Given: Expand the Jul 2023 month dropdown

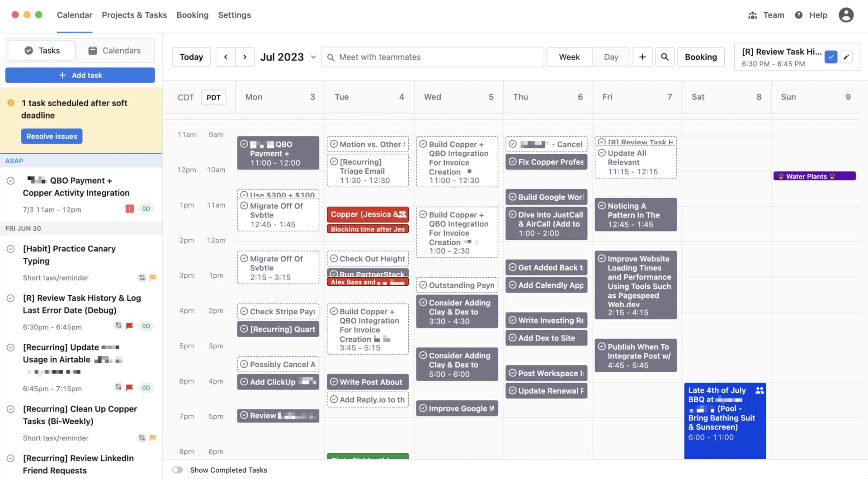Looking at the screenshot, I should click(313, 57).
